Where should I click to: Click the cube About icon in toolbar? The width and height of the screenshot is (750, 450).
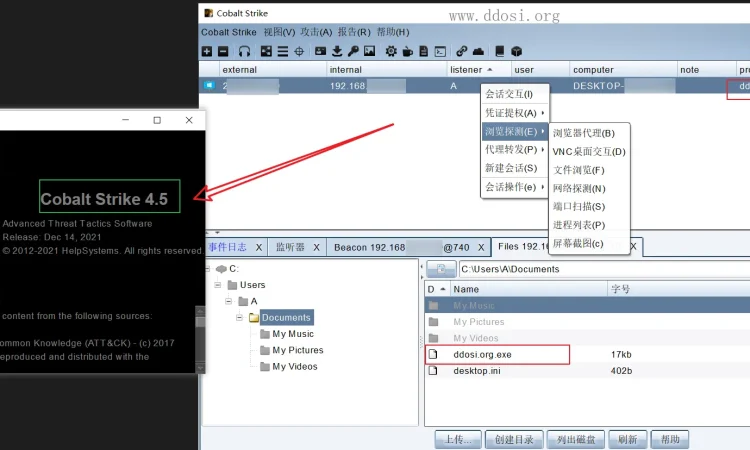[516, 51]
